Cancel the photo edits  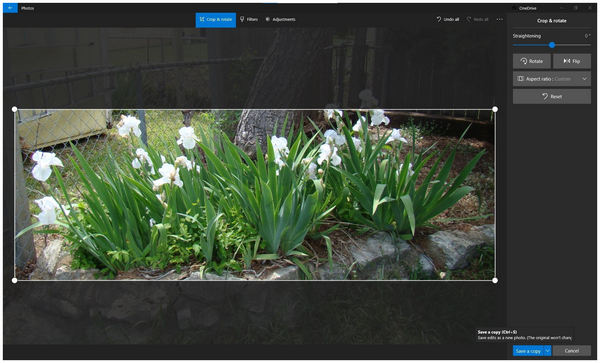coord(572,351)
